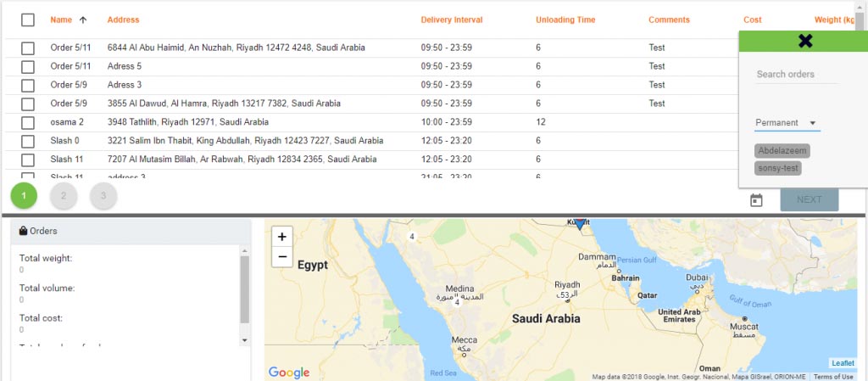Click the Orders summary panel scrollbar

(x=245, y=289)
